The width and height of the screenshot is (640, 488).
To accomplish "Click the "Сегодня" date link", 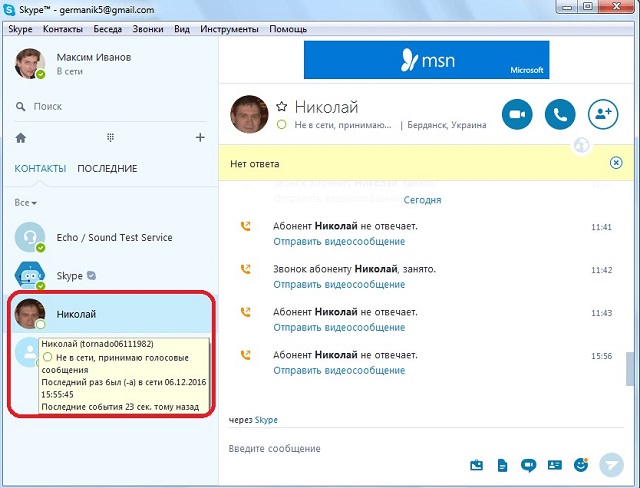I will point(422,200).
